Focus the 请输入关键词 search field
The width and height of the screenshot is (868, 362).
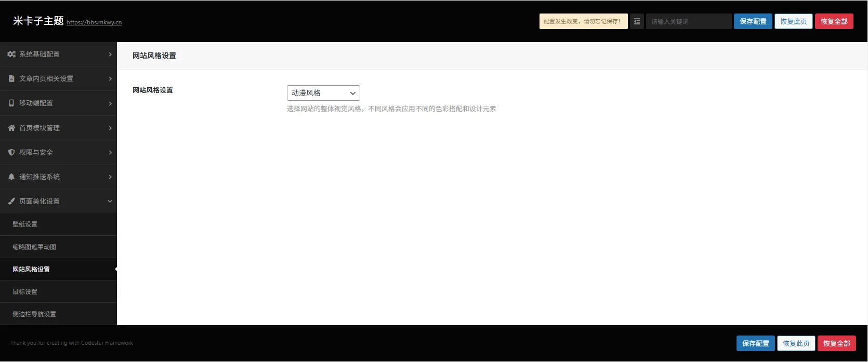tap(688, 21)
